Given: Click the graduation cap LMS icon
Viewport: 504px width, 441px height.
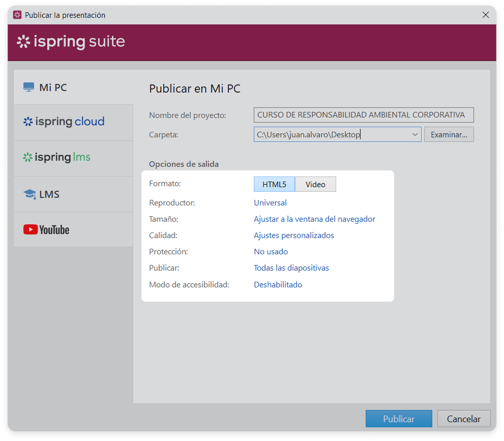Looking at the screenshot, I should tap(29, 194).
